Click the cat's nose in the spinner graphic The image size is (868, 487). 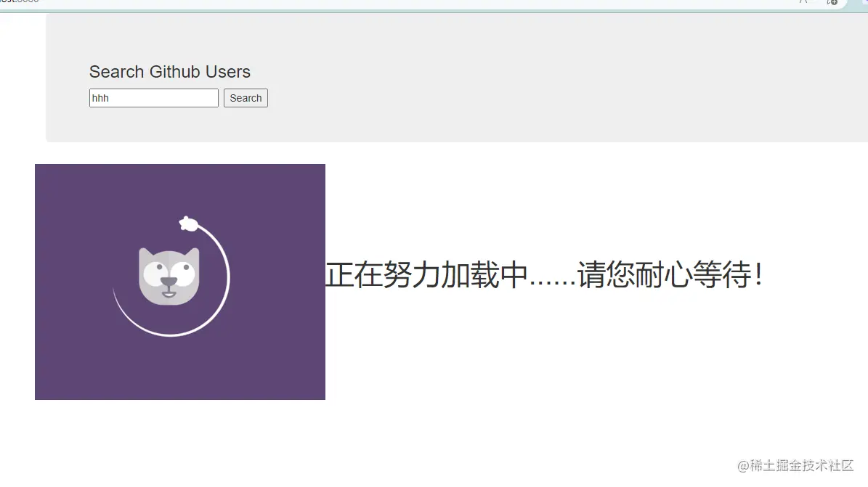169,282
